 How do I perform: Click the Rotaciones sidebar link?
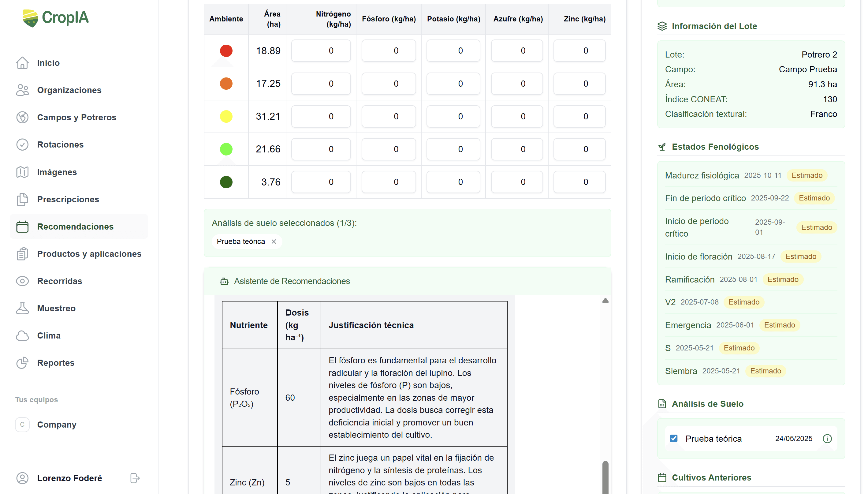pos(60,144)
